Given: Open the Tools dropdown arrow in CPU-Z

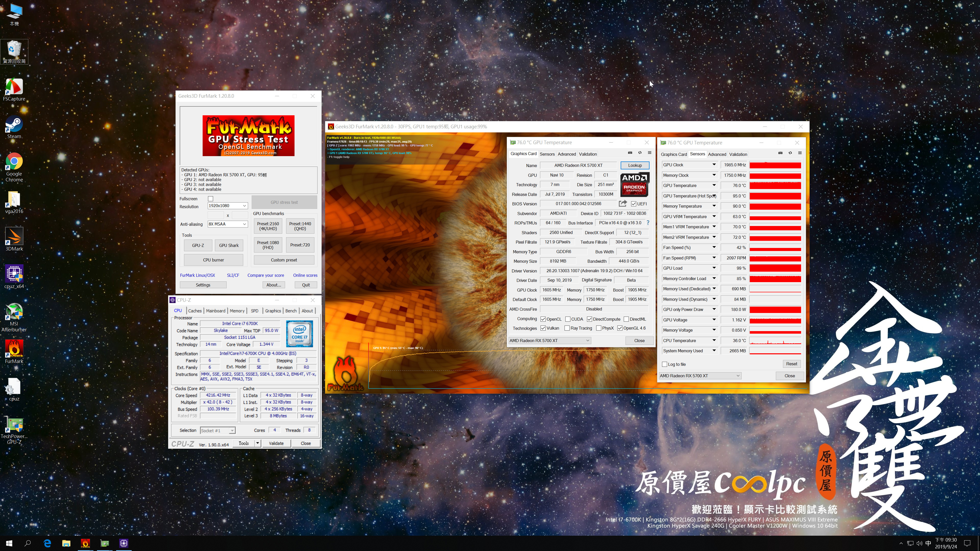Looking at the screenshot, I should pos(258,443).
